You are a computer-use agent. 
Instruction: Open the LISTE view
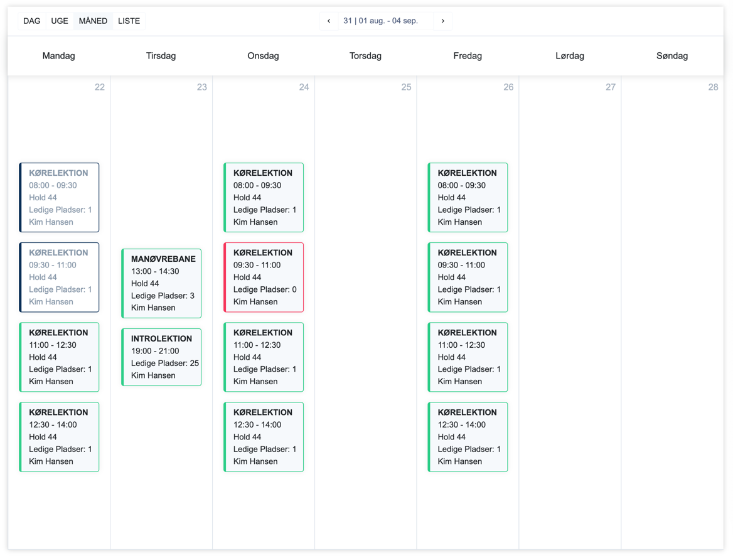(x=129, y=21)
